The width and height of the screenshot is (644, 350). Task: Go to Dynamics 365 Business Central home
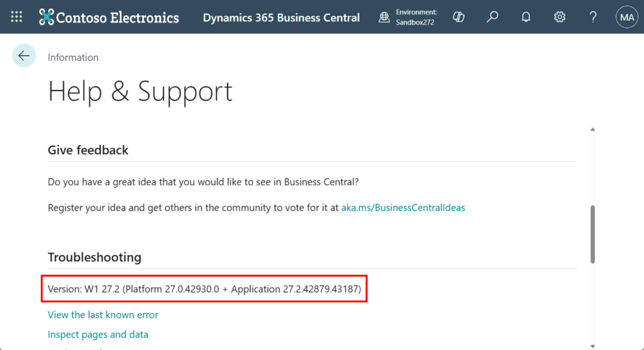281,18
